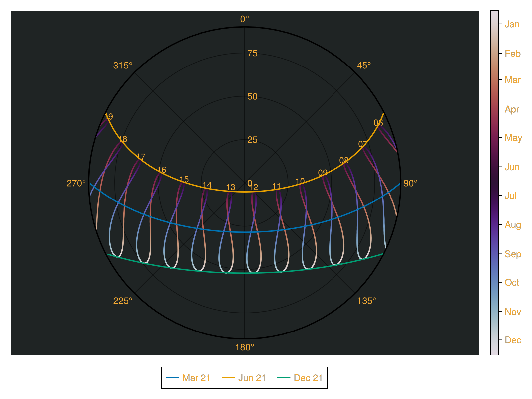The height and width of the screenshot is (399, 532).
Task: Click the Dec label on the colorbar
Action: [513, 340]
